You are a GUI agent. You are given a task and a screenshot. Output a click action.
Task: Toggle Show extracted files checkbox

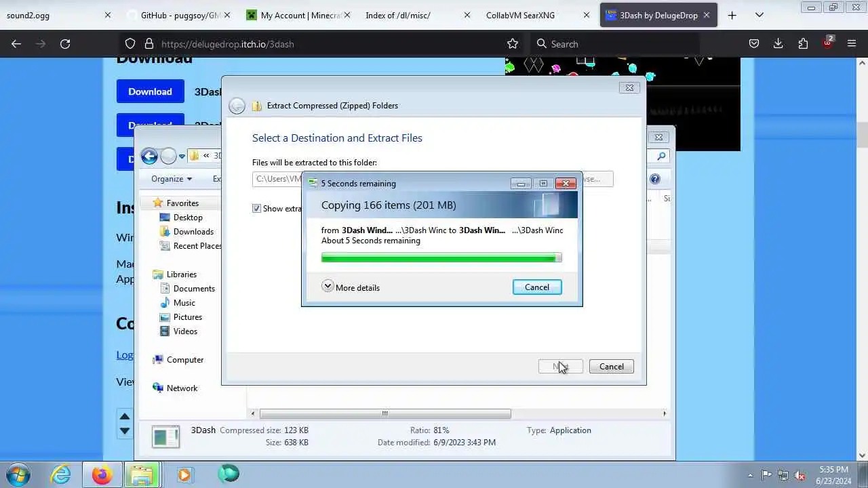256,208
